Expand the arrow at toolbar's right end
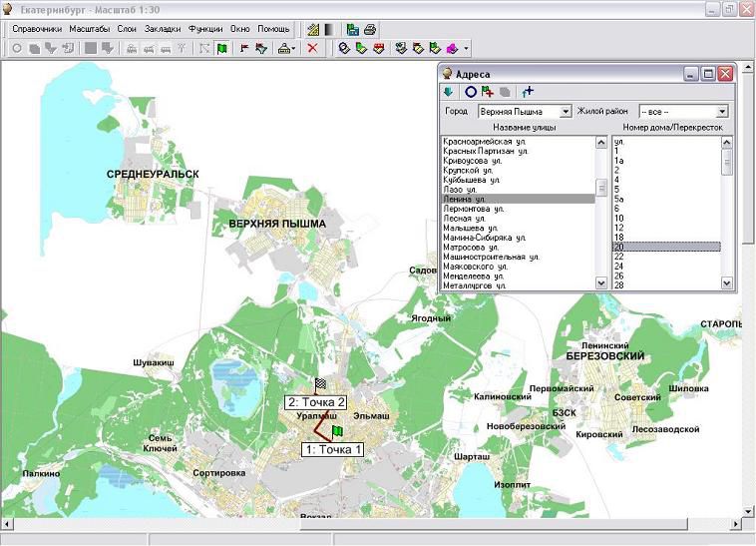Image resolution: width=756 pixels, height=546 pixels. [466, 48]
